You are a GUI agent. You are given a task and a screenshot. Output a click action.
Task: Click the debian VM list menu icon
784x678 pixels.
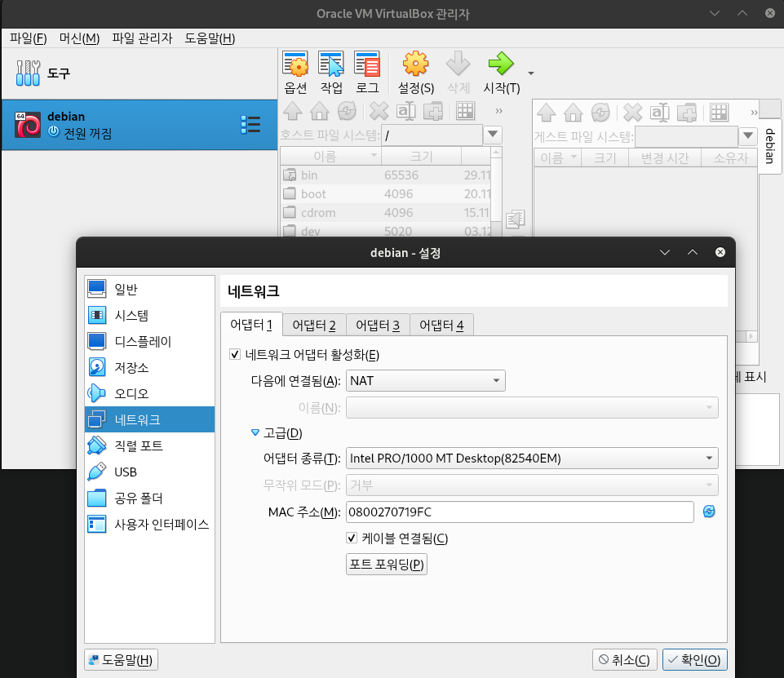[x=250, y=125]
